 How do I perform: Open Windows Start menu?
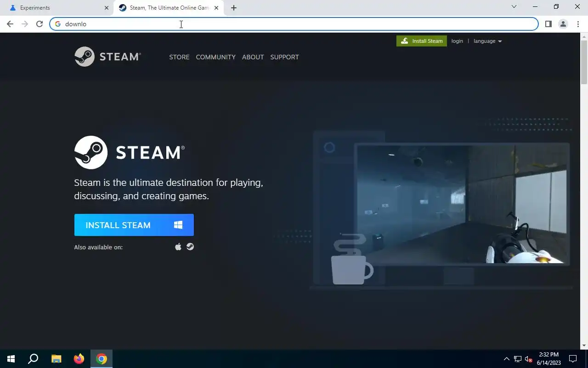point(11,359)
